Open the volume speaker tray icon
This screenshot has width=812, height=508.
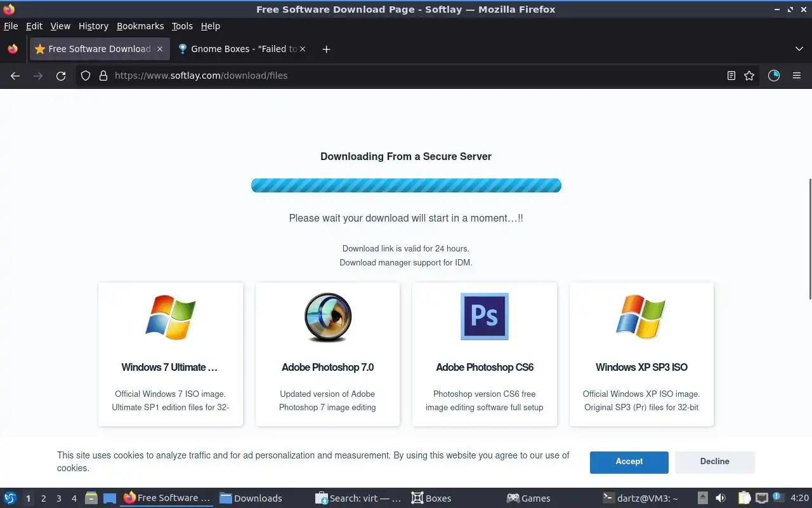click(721, 498)
